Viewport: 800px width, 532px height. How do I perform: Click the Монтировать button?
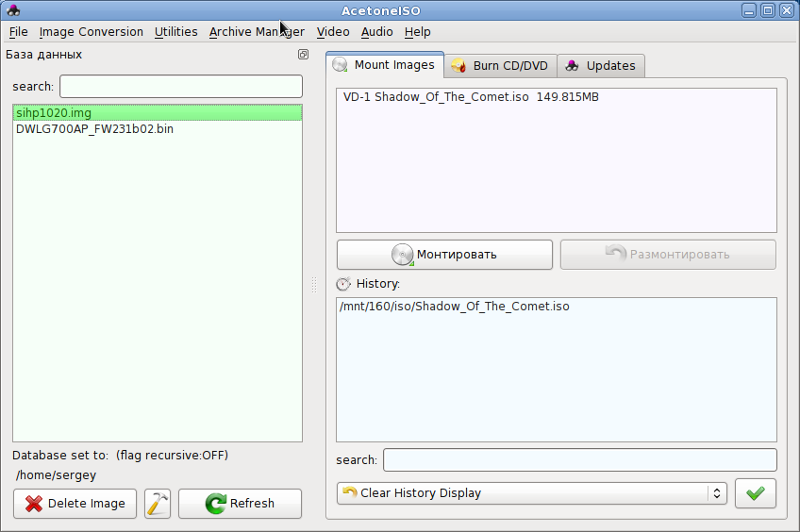[x=444, y=255]
